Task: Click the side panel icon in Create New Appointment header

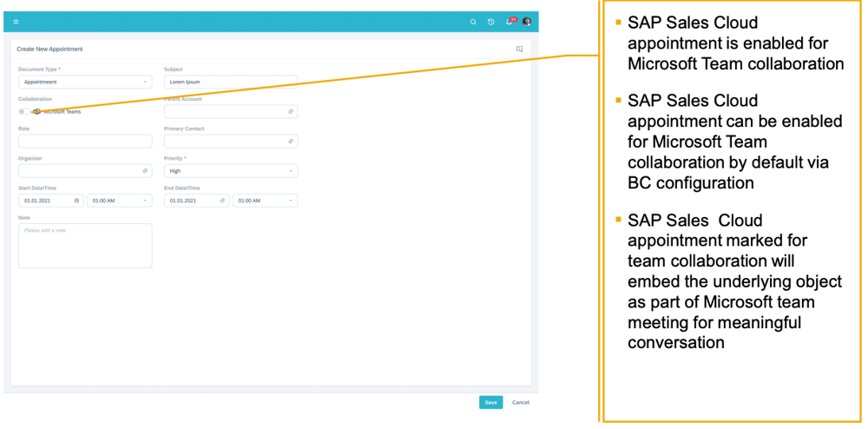Action: pos(519,49)
